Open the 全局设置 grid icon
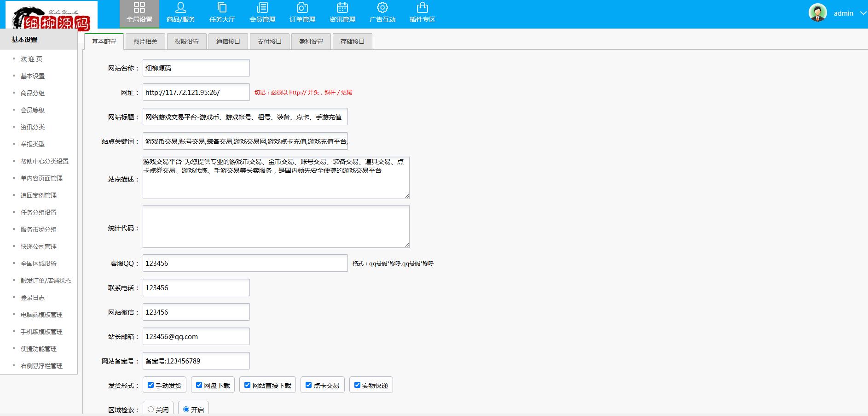Image resolution: width=868 pixels, height=416 pixels. pyautogui.click(x=139, y=8)
